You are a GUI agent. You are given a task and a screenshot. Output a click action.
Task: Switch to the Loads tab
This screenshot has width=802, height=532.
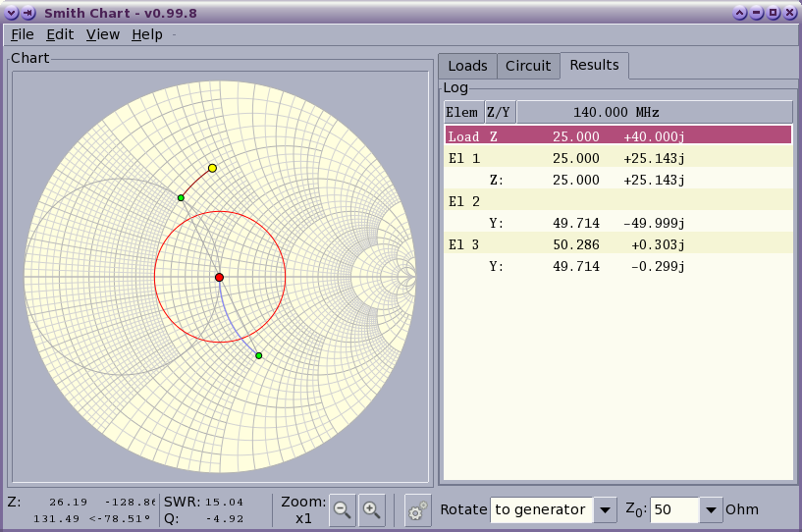(x=467, y=66)
